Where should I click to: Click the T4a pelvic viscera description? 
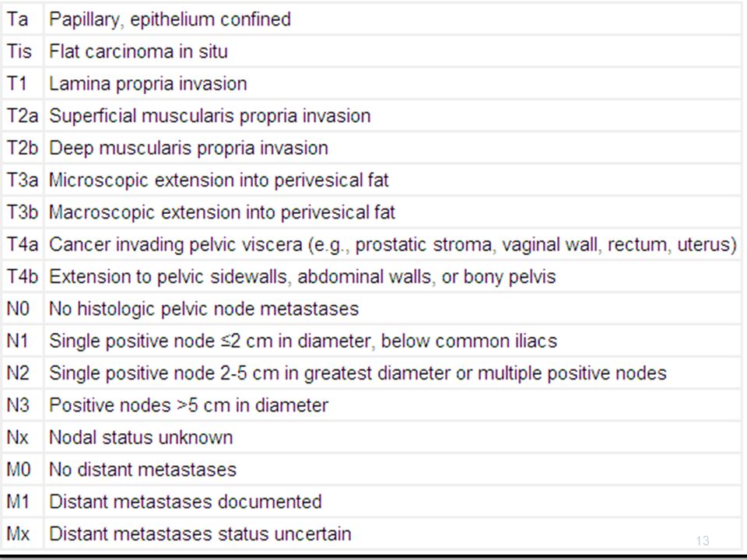(x=393, y=245)
